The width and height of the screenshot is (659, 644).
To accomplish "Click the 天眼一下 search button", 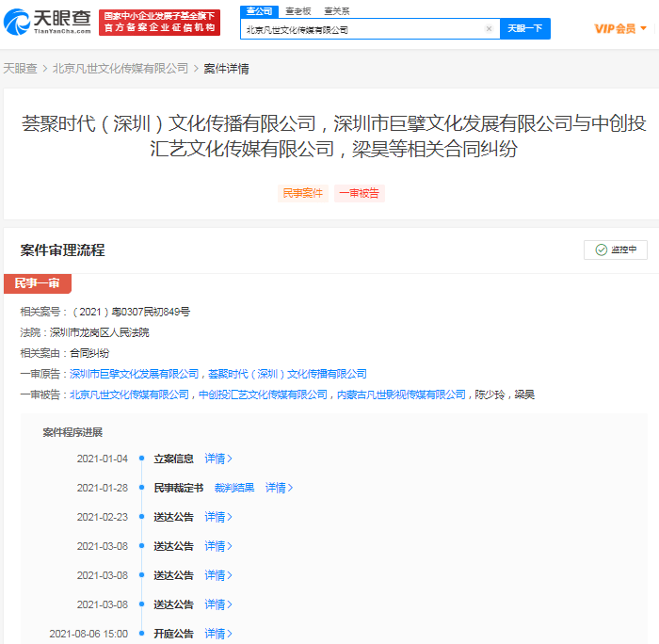I will pyautogui.click(x=524, y=29).
